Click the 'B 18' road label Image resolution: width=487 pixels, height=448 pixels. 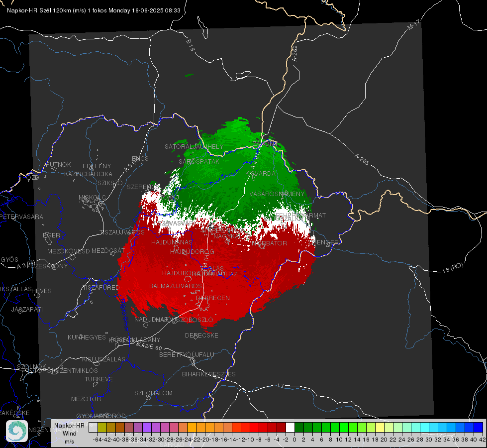click(x=190, y=45)
